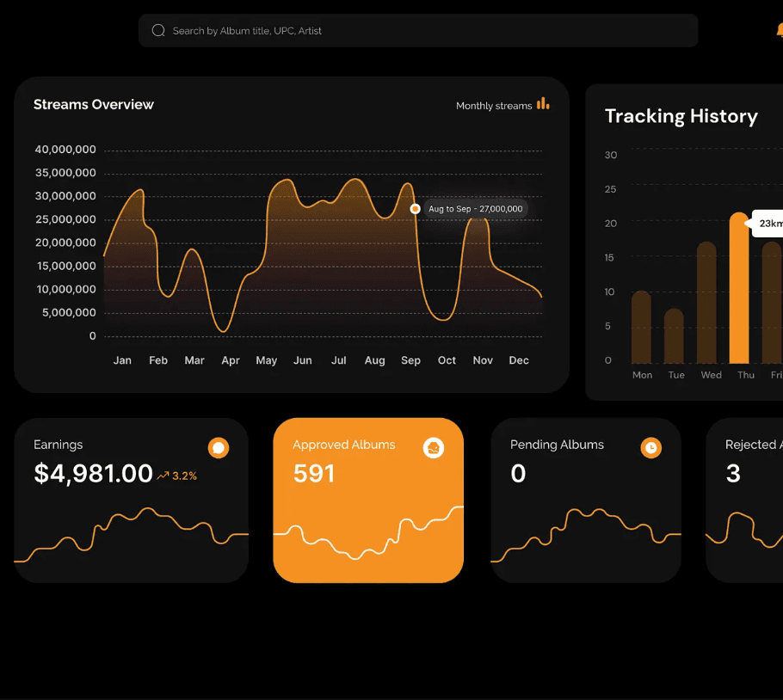Click the Pending Albums sparkline chart

[586, 536]
